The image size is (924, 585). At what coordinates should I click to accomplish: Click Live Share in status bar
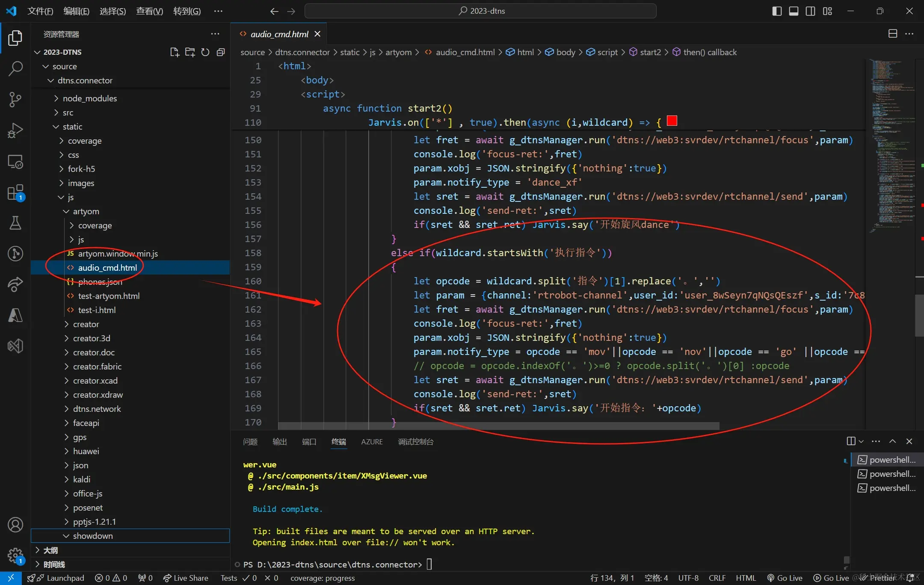click(x=186, y=578)
